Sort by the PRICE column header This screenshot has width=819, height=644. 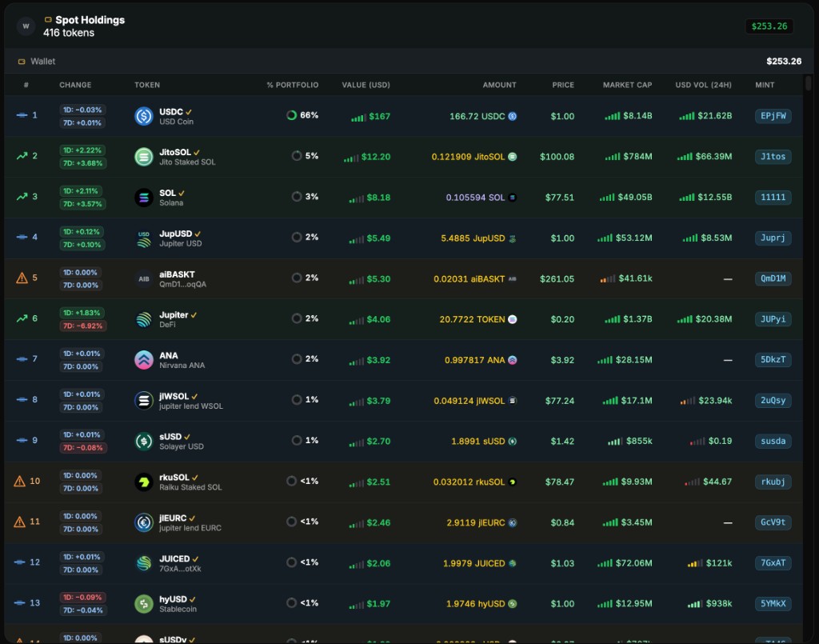(563, 85)
